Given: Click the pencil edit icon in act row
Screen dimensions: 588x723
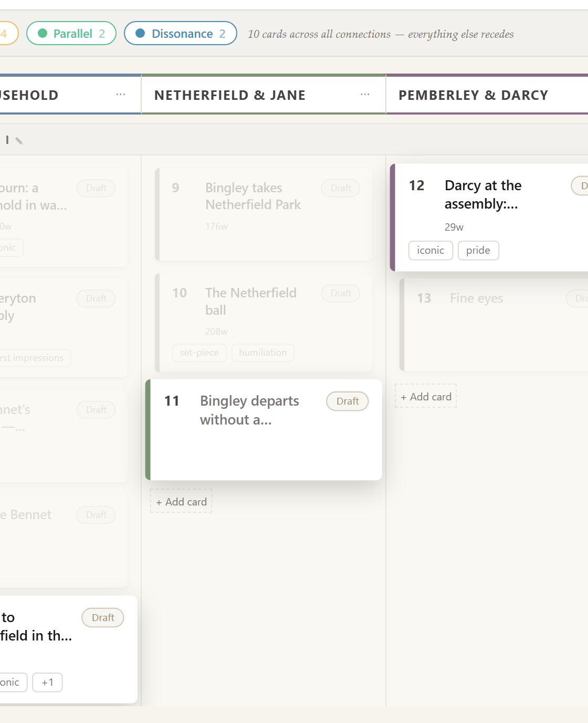Looking at the screenshot, I should [19, 140].
